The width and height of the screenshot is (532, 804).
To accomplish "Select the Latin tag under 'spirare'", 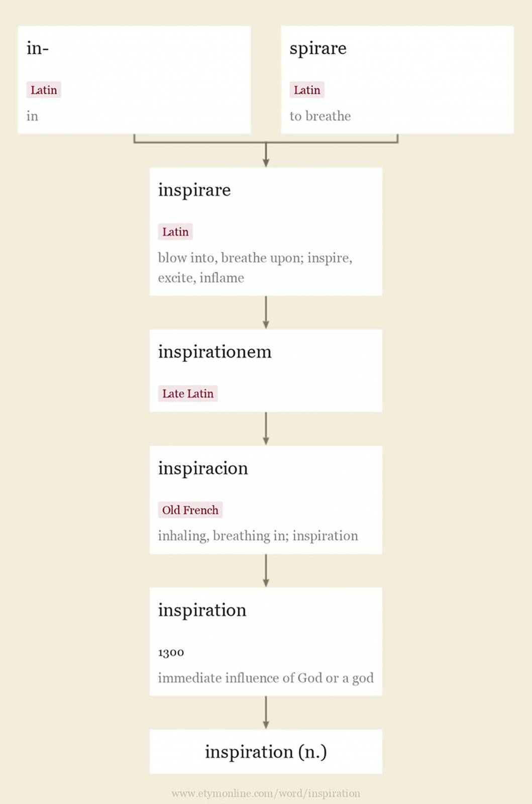I will [307, 90].
